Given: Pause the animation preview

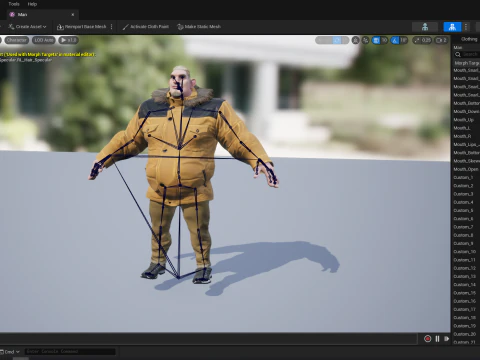Looking at the screenshot, I should [437, 339].
